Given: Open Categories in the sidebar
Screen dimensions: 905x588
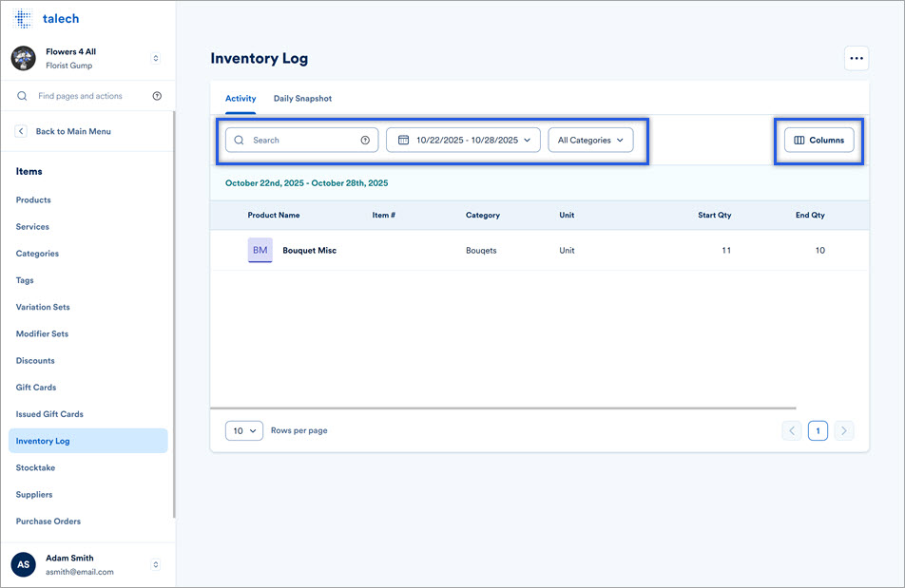Looking at the screenshot, I should click(x=37, y=254).
